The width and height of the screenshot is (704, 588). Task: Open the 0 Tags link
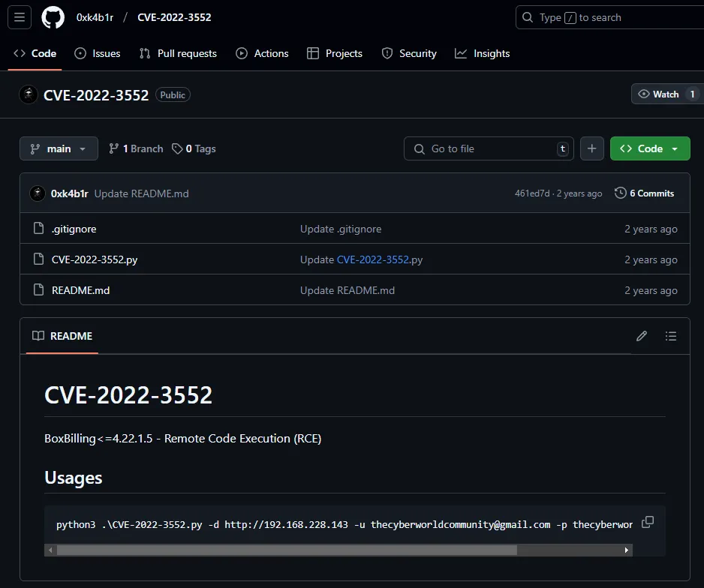194,148
